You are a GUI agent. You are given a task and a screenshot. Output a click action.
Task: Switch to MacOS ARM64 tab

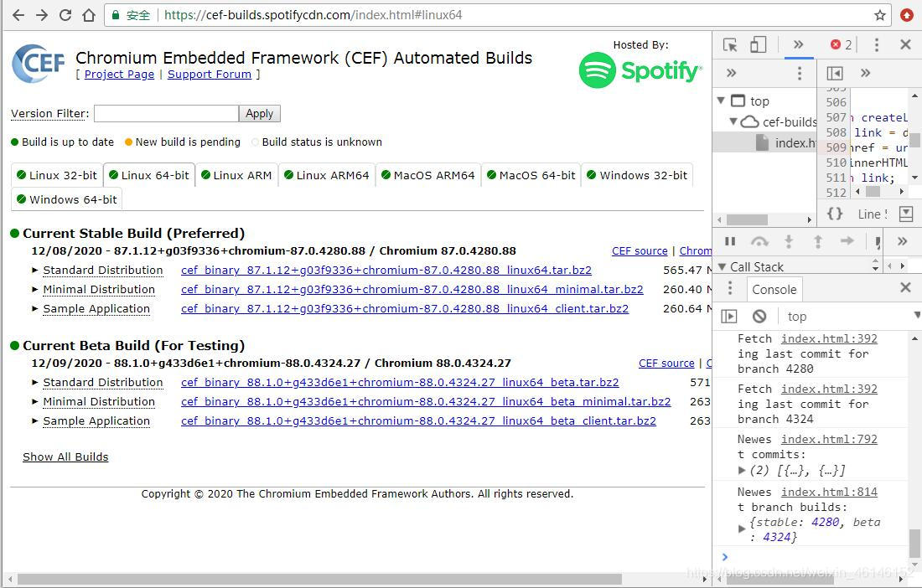click(428, 175)
